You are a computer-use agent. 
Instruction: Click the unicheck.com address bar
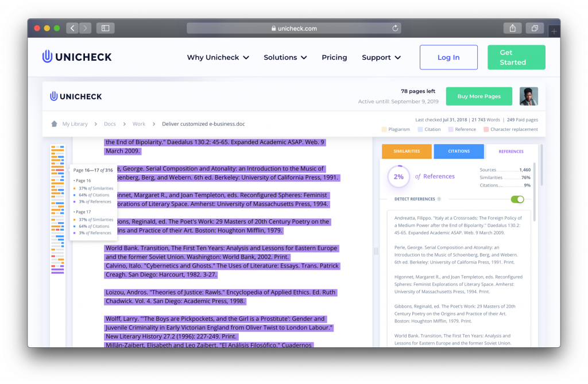tap(293, 28)
